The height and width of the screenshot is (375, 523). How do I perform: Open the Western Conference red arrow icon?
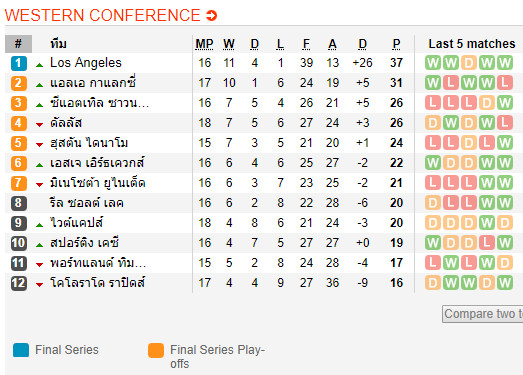coord(211,15)
